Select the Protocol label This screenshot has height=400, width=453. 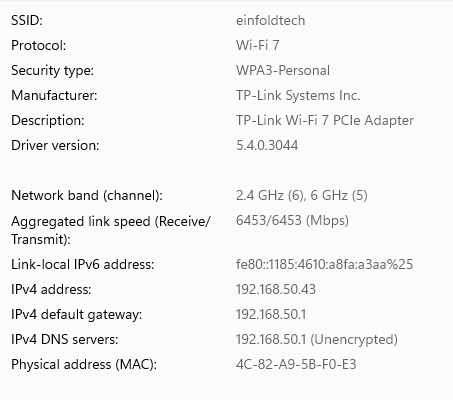(x=38, y=45)
